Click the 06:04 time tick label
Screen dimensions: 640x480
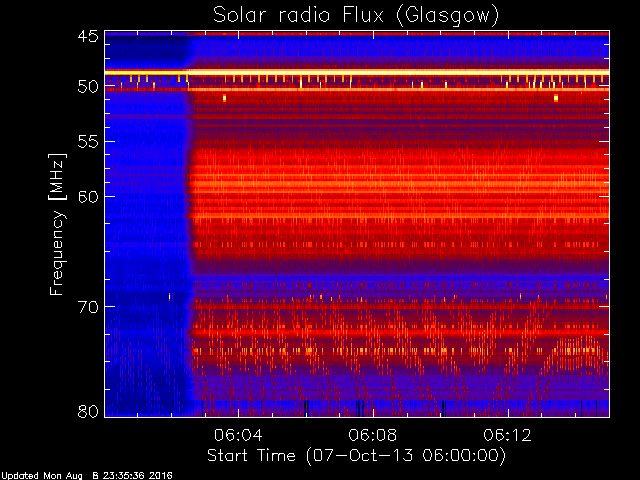[x=238, y=435]
